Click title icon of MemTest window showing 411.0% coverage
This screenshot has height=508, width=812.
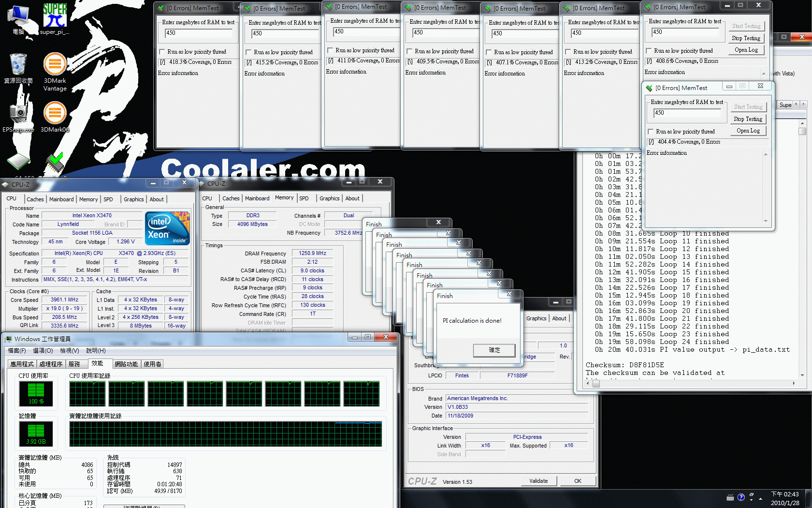click(329, 7)
